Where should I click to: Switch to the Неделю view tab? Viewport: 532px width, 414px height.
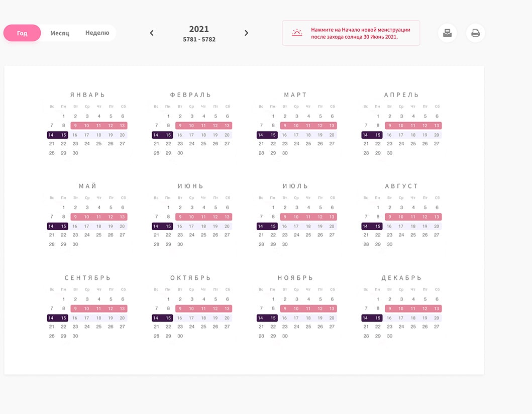coord(97,33)
